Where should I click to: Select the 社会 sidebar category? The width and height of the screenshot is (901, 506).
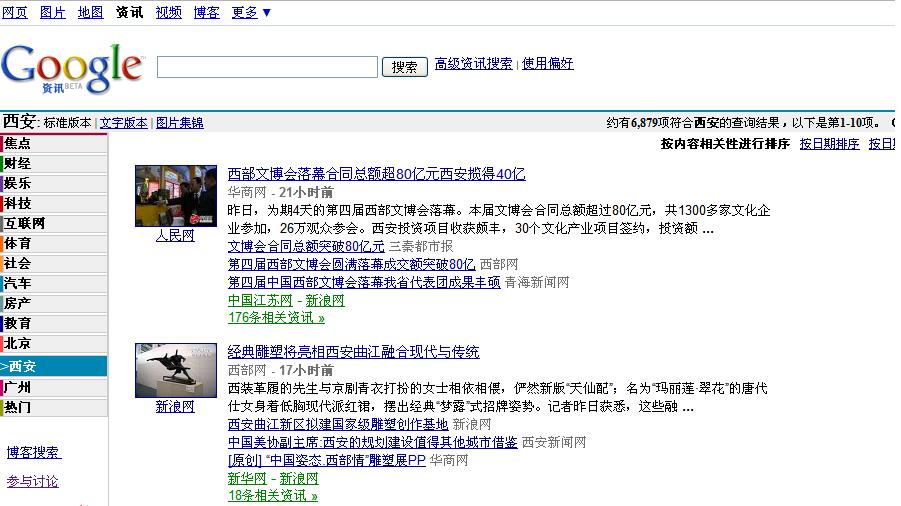point(53,263)
